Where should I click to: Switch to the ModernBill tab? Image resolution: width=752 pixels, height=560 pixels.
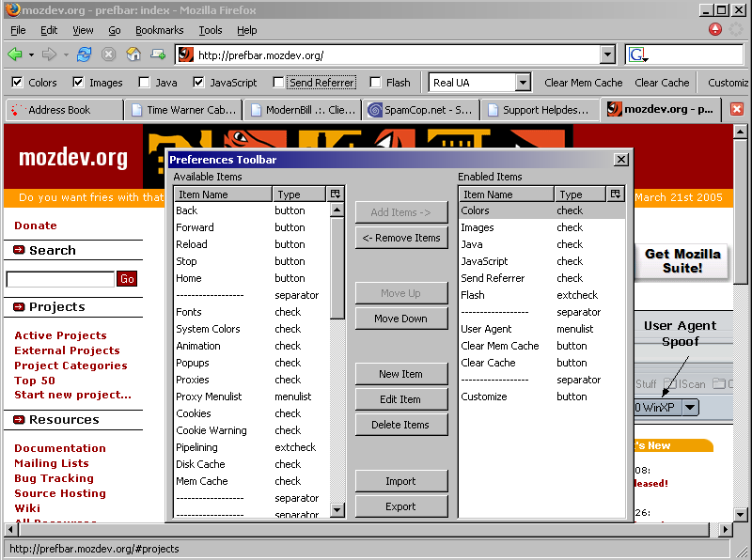(x=303, y=110)
